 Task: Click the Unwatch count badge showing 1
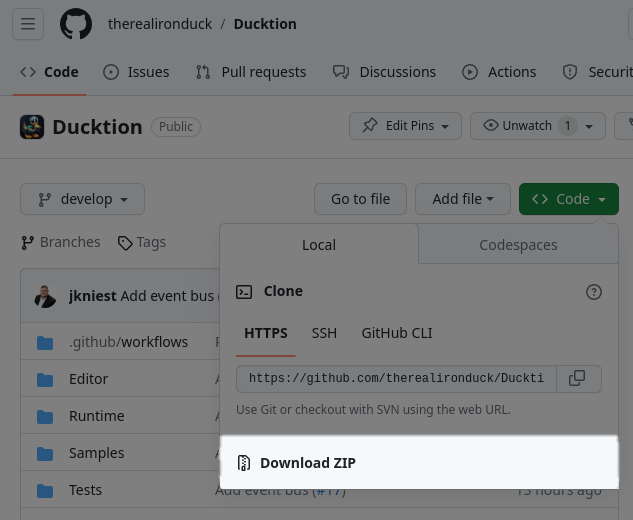(567, 126)
